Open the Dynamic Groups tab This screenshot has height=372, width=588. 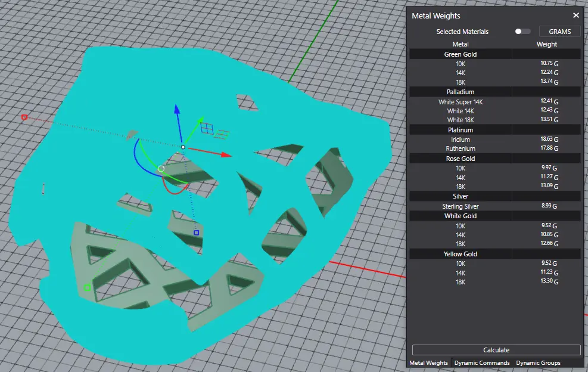(538, 362)
